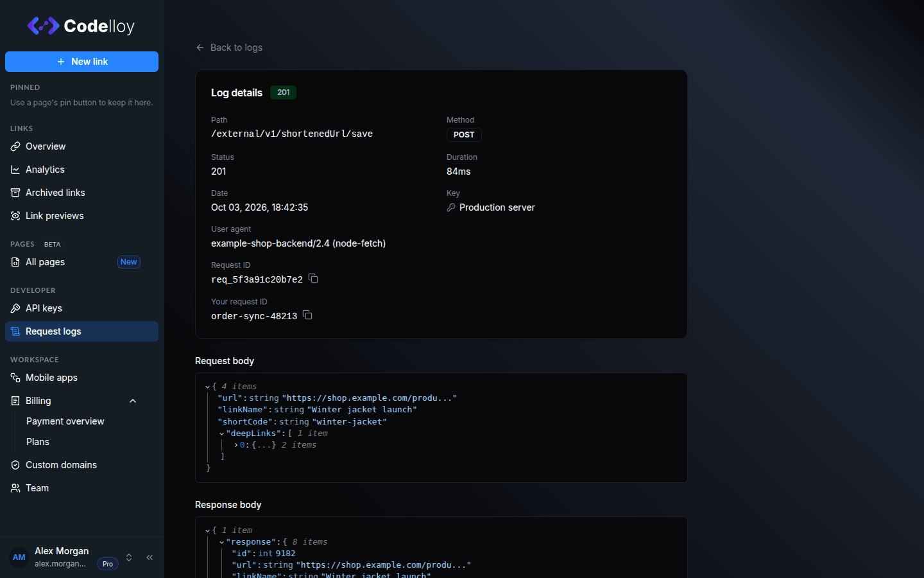Image resolution: width=924 pixels, height=578 pixels.
Task: Copy the order-sync-48213 request ID
Action: point(307,315)
